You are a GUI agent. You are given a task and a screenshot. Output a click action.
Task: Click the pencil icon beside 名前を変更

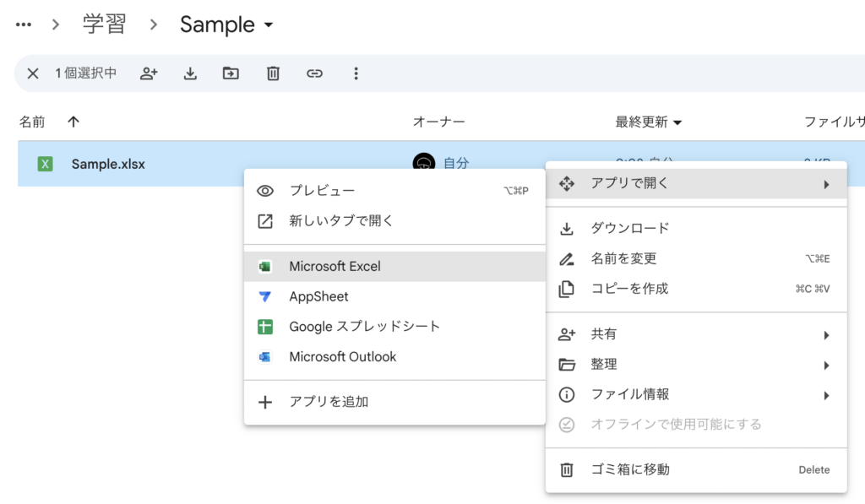click(567, 258)
